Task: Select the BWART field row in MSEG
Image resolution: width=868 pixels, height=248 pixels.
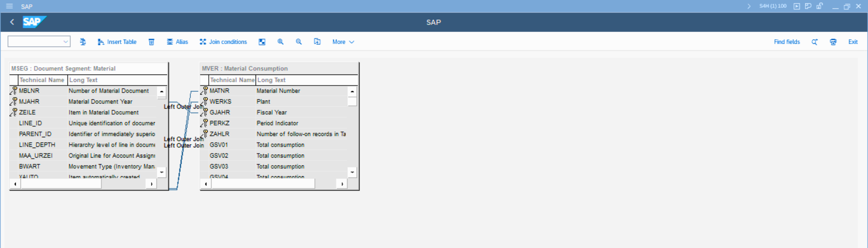Action: 30,166
